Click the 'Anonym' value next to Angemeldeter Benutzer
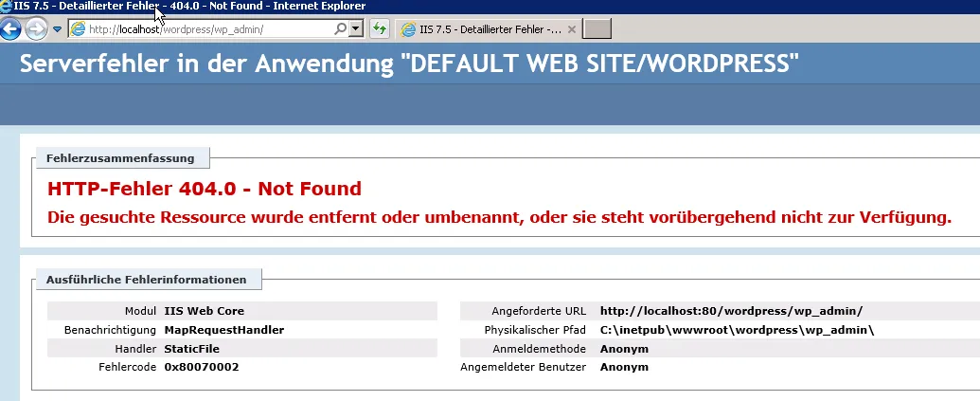980x401 pixels. click(624, 367)
